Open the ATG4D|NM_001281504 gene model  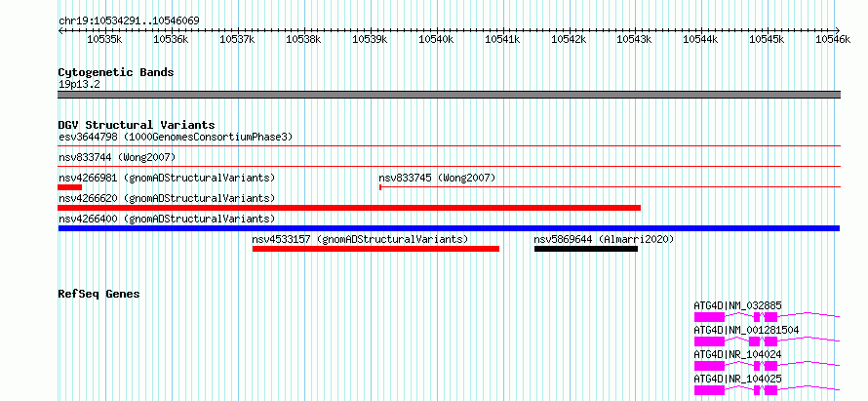click(768, 341)
